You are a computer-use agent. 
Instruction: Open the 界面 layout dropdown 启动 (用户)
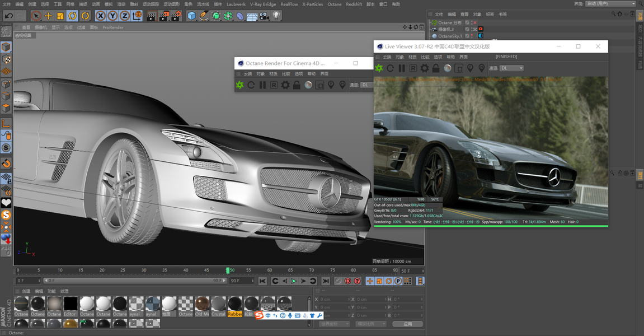tap(611, 4)
